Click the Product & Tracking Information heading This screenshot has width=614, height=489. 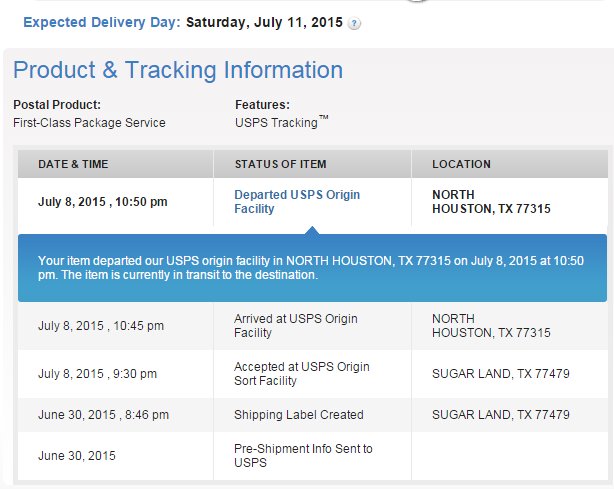[178, 70]
